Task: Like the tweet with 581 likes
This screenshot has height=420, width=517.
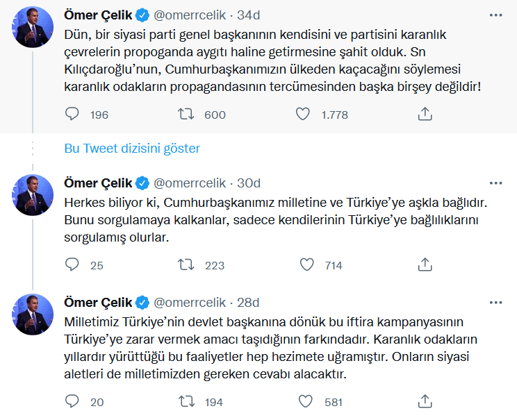Action: (305, 401)
